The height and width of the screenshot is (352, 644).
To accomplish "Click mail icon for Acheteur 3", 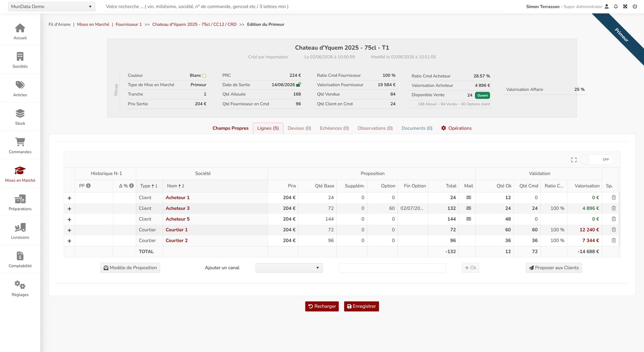I will pos(469,208).
